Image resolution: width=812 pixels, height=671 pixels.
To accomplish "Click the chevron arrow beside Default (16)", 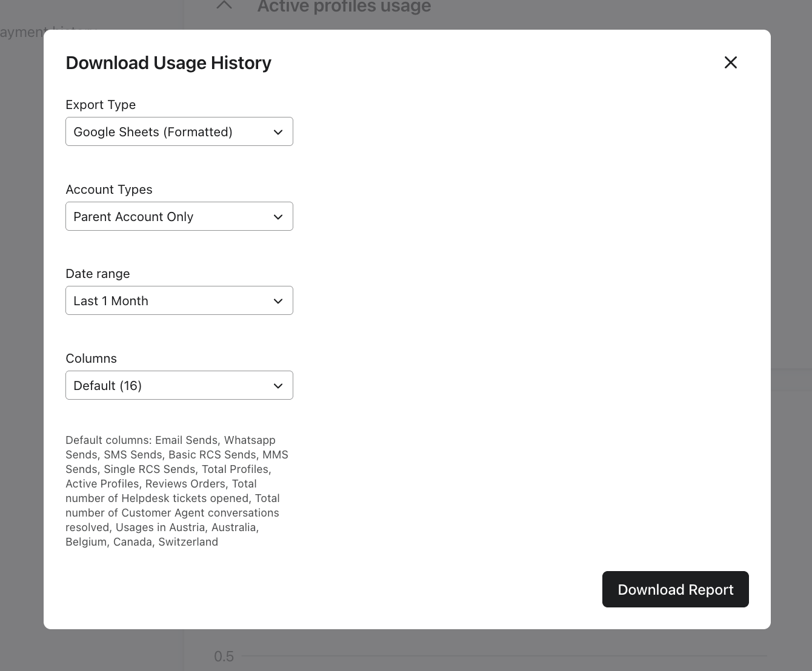I will coord(278,386).
